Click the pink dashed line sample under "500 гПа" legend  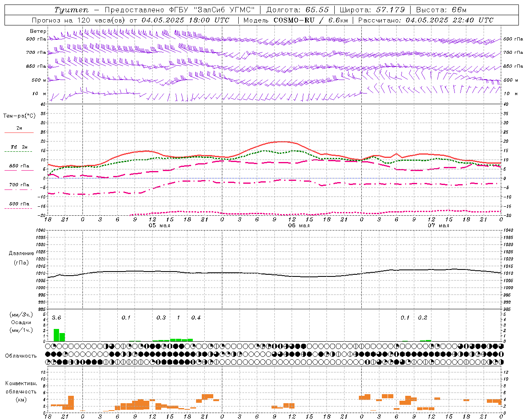19,208
